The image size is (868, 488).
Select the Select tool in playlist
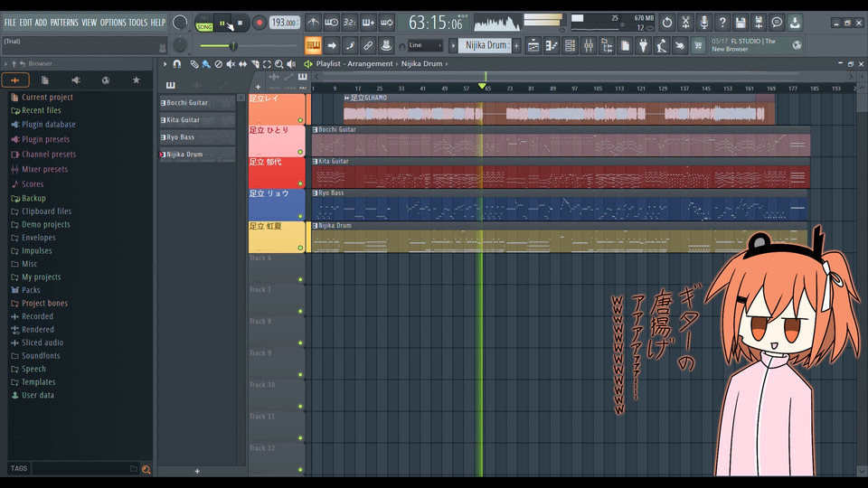click(267, 64)
